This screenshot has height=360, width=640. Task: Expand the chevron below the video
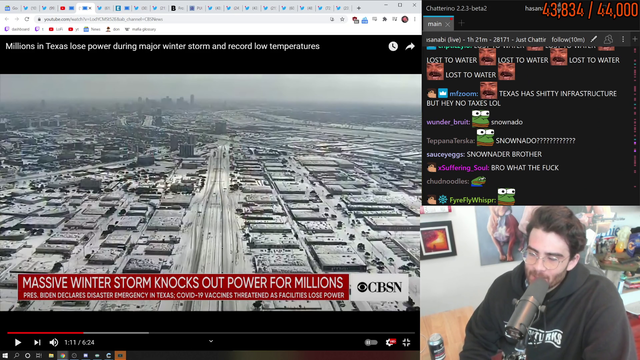click(211, 341)
